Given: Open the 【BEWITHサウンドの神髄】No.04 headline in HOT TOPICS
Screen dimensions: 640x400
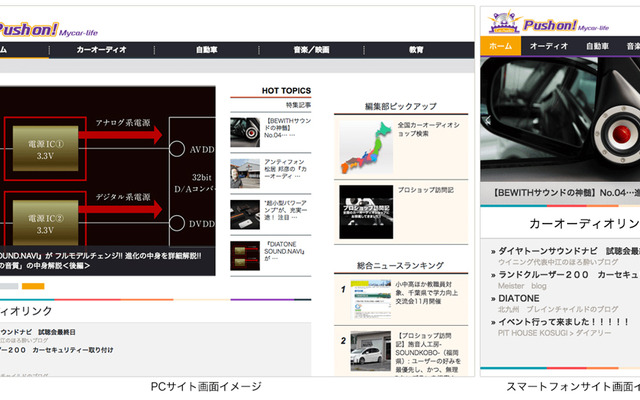Looking at the screenshot, I should [287, 128].
